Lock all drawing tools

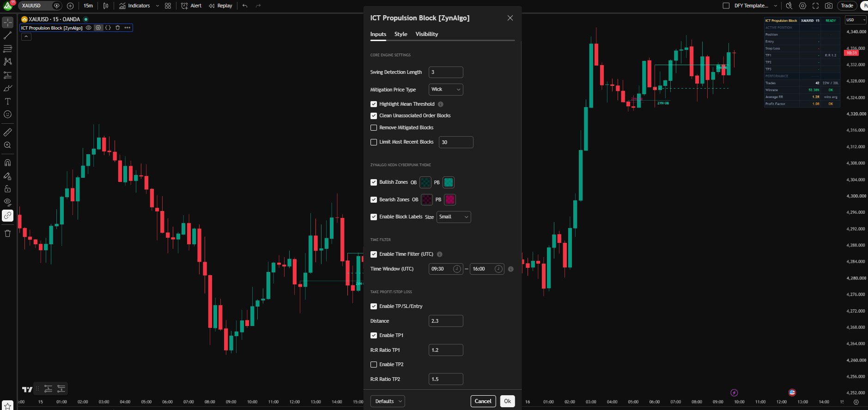(x=7, y=189)
